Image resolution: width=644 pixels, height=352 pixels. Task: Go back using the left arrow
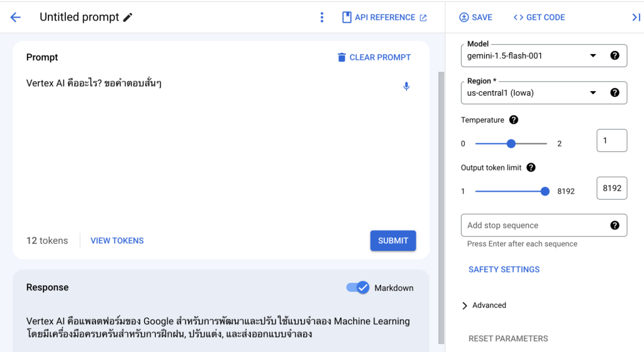(16, 17)
